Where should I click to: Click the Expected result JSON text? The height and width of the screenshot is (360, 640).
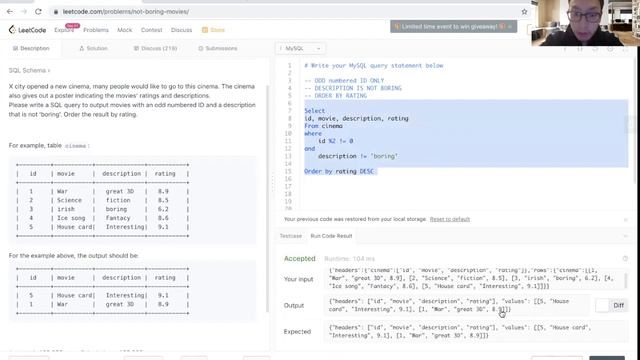pyautogui.click(x=460, y=331)
